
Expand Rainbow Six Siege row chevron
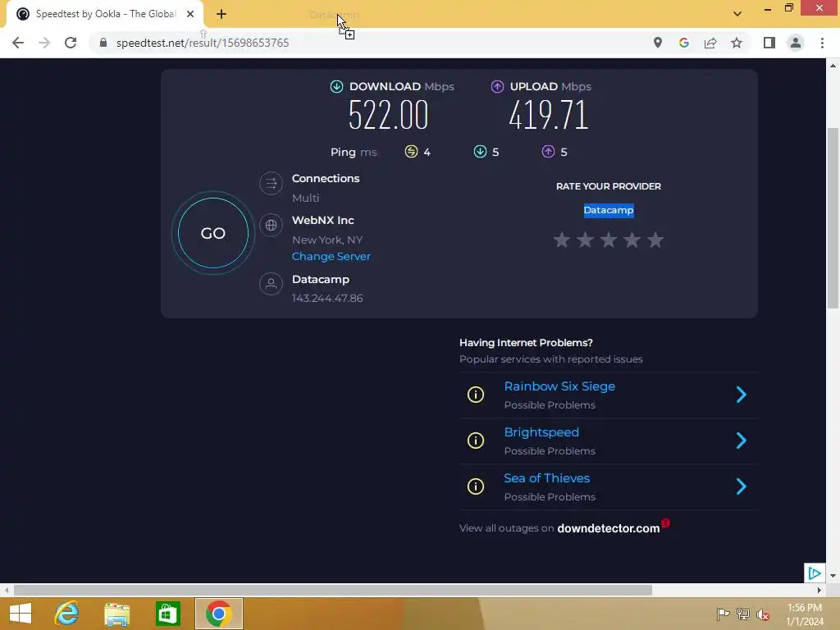(742, 395)
